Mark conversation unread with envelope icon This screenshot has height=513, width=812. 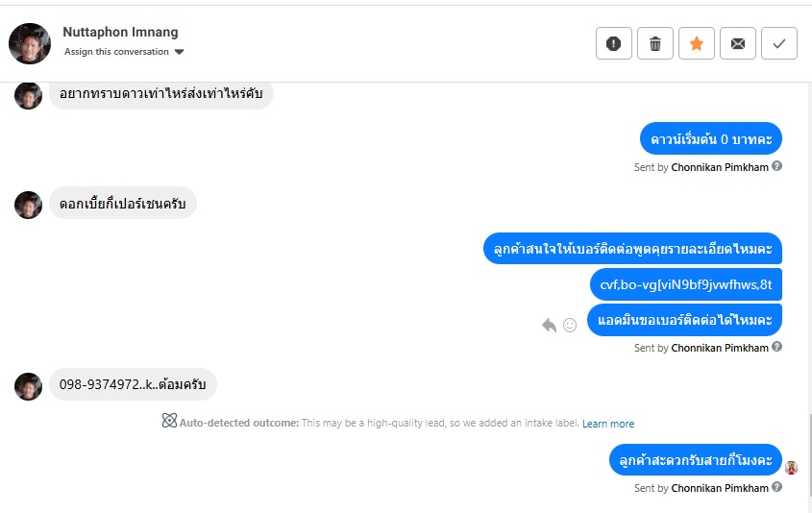tap(738, 44)
